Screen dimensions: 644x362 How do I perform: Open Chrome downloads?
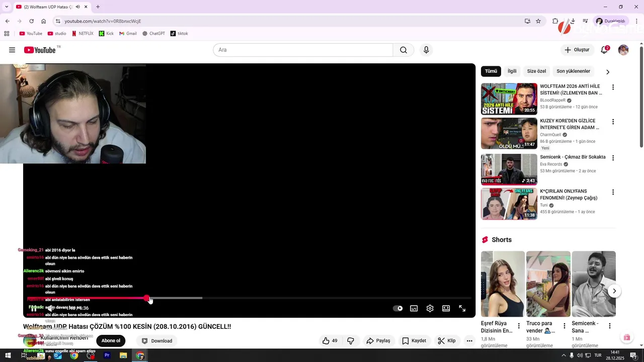(573, 21)
